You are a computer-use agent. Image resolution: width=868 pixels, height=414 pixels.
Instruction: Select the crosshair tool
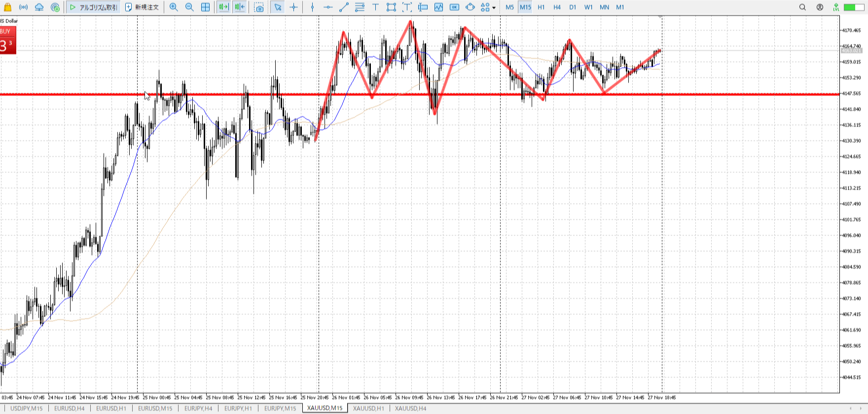click(x=294, y=7)
